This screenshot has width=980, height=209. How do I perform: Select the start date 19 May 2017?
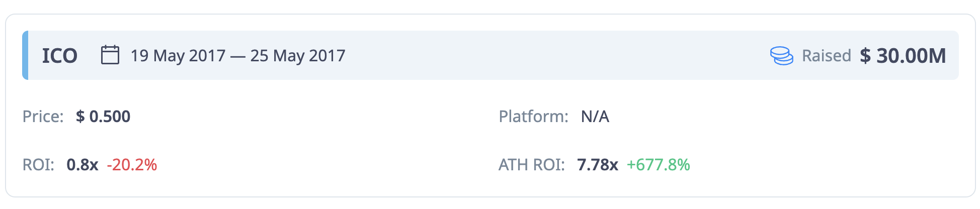[x=178, y=56]
